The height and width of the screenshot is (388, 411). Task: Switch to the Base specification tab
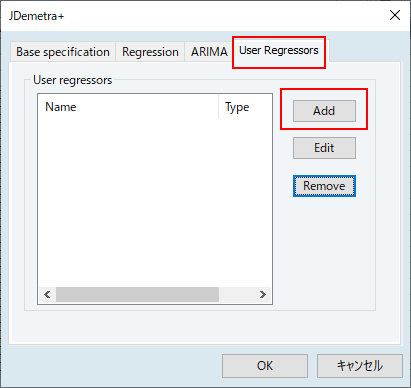click(63, 52)
